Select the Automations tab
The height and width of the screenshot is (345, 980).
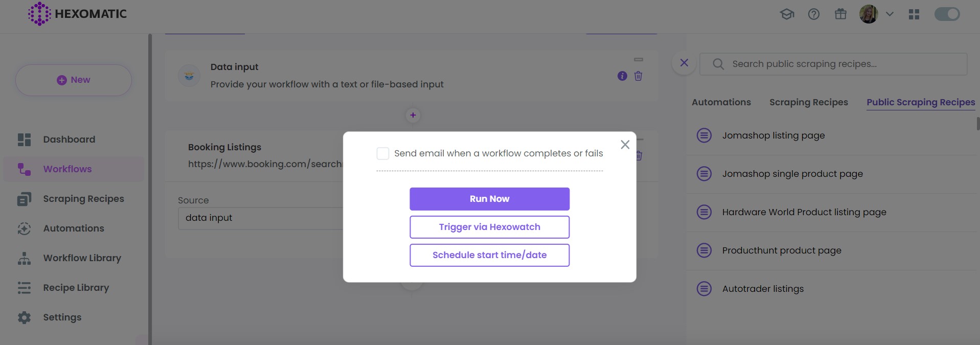[721, 102]
